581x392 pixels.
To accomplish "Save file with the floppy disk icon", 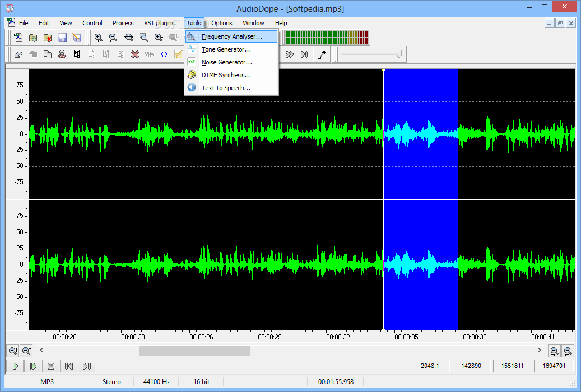I will (x=62, y=38).
